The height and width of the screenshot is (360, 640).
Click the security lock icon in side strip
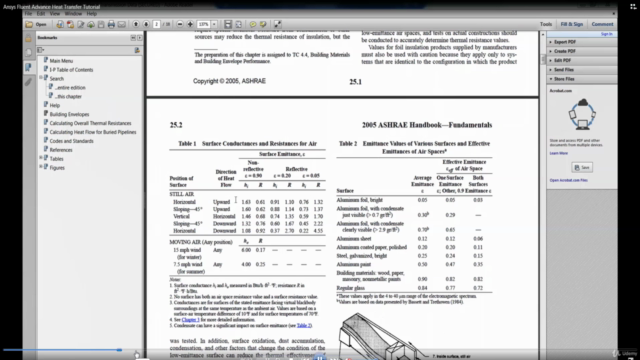click(28, 39)
